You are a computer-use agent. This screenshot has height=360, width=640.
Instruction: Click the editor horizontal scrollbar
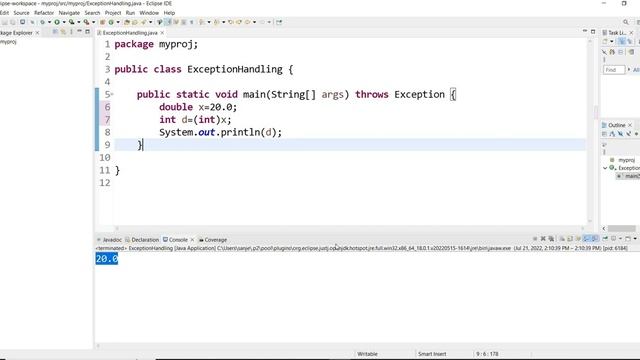tap(350, 229)
